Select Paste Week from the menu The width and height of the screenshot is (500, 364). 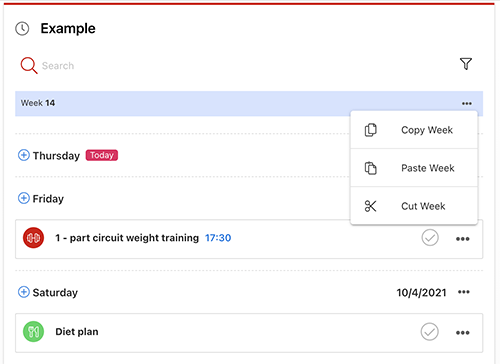(414, 168)
